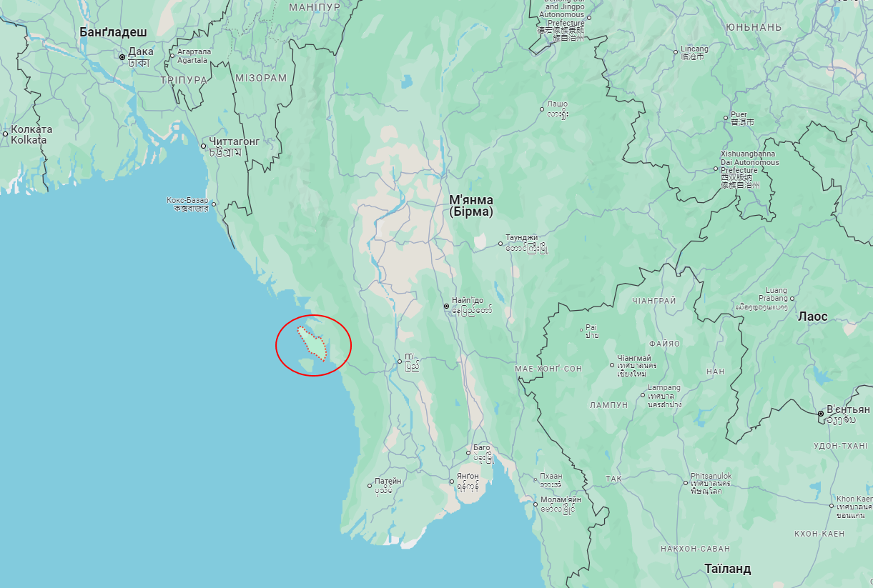Click the Таїланд country label
The image size is (873, 588).
[x=728, y=569]
